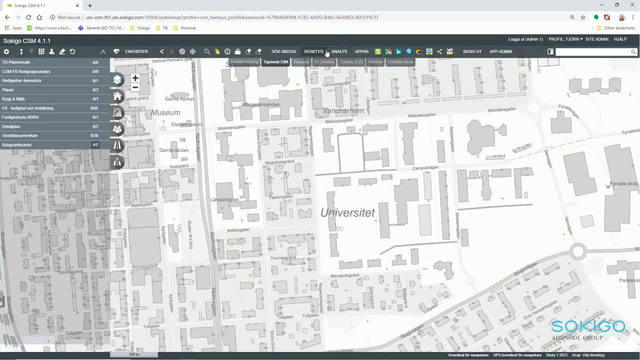
Task: Click the browser home button
Action: (x=39, y=18)
